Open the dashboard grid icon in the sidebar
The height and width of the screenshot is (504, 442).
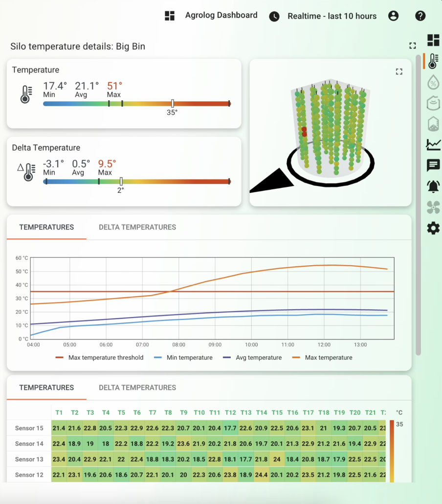(433, 40)
